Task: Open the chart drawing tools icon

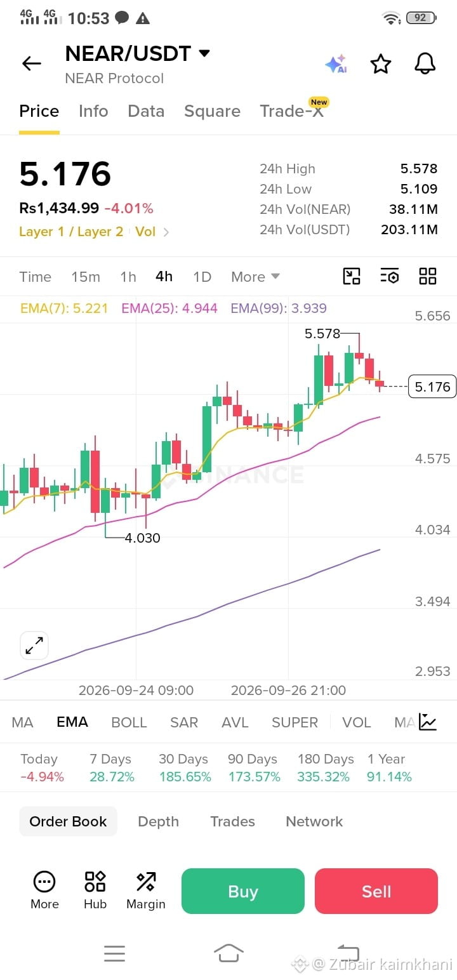Action: [x=351, y=276]
